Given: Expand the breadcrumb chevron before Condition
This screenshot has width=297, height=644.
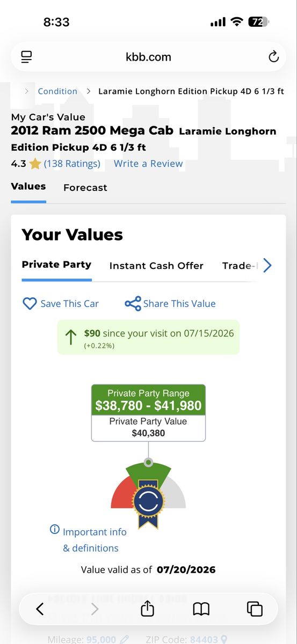Looking at the screenshot, I should click(x=26, y=91).
